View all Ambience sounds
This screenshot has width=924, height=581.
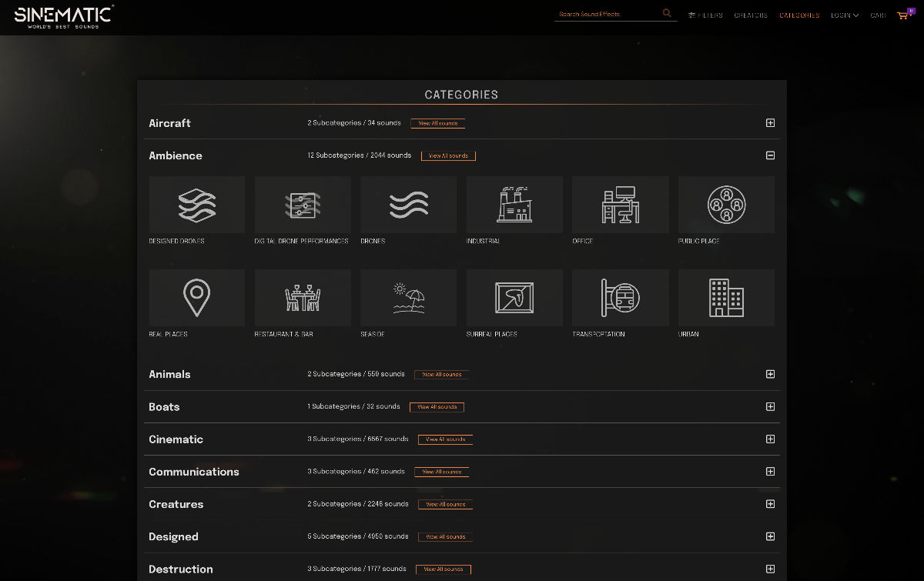point(449,155)
